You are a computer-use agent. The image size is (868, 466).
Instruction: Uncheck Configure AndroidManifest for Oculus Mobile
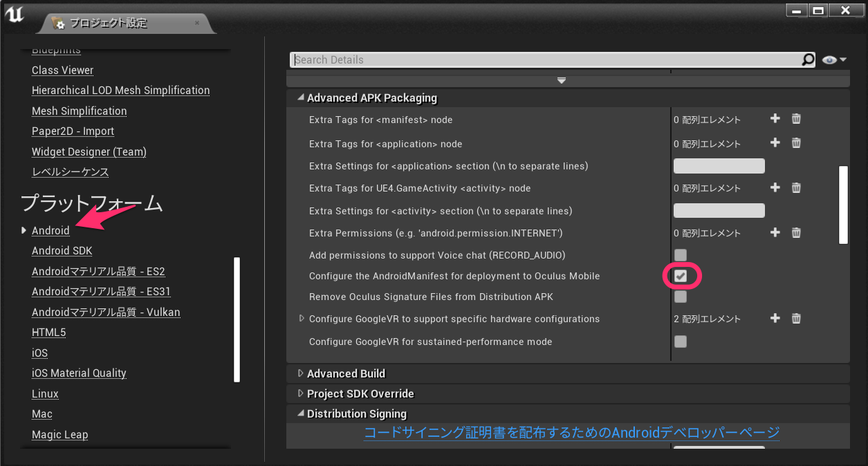click(x=681, y=276)
